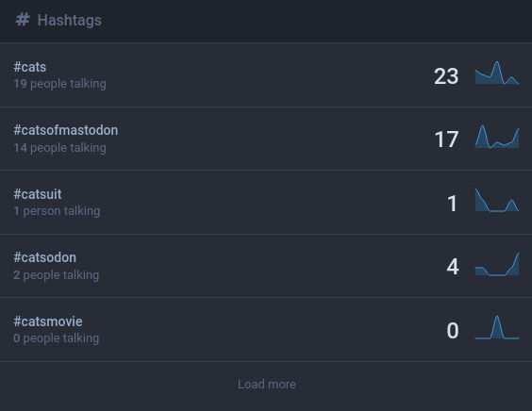The height and width of the screenshot is (411, 532).
Task: Click the 0 count beside #catsmovie
Action: tap(453, 330)
